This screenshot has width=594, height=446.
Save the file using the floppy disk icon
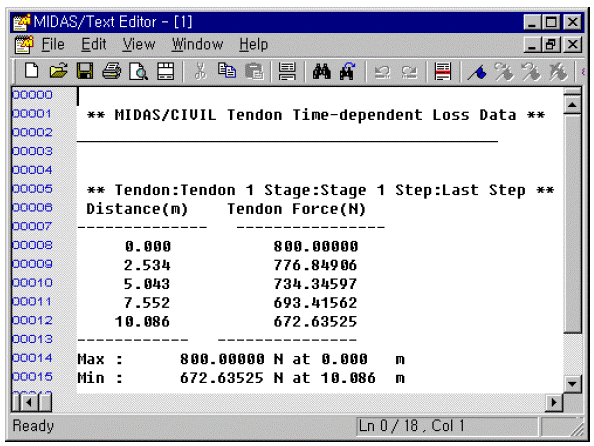tap(85, 71)
